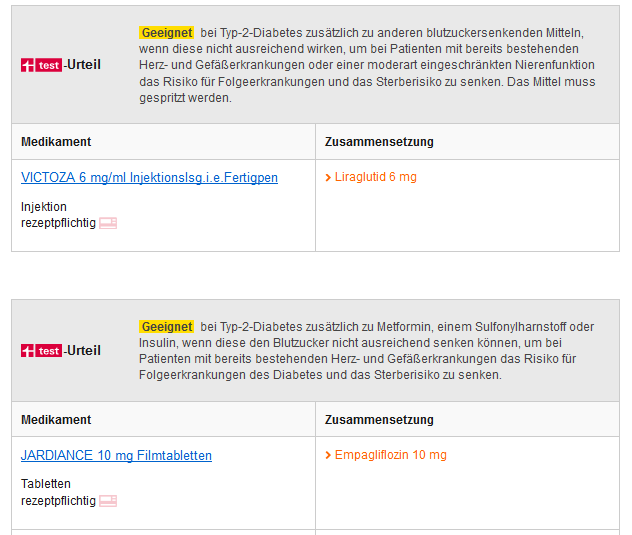632x535 pixels.
Task: Click the orange chevron before Liraglutid
Action: pos(328,177)
